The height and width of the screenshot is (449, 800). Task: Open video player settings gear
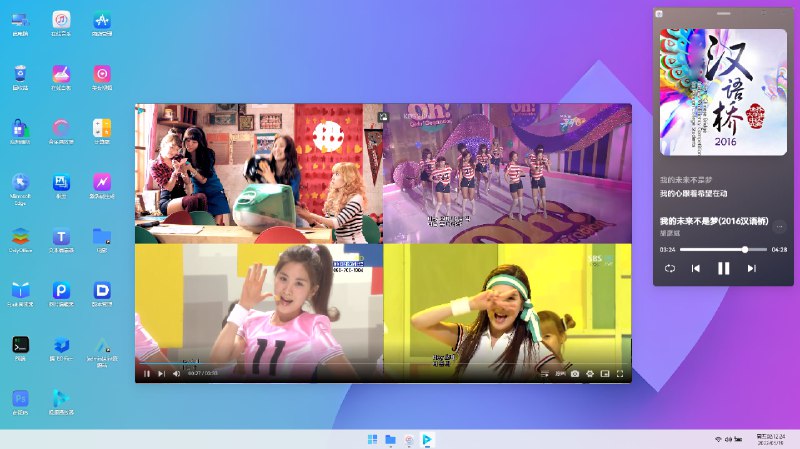[x=590, y=374]
